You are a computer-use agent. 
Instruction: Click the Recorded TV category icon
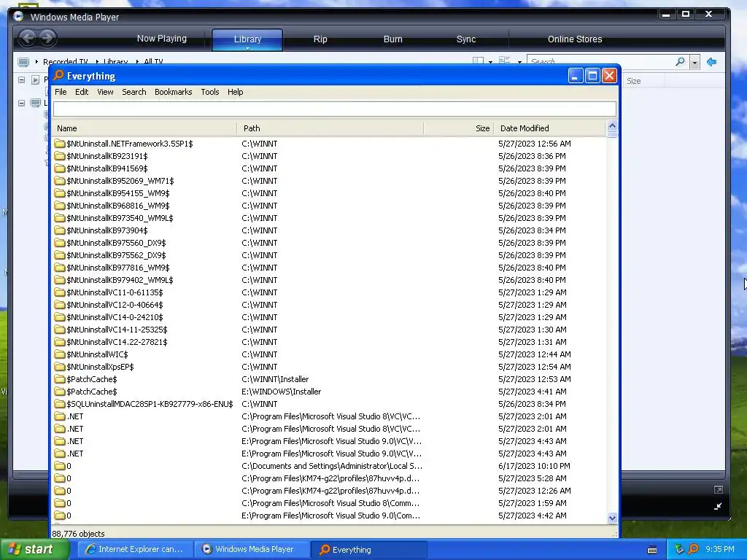pos(23,62)
